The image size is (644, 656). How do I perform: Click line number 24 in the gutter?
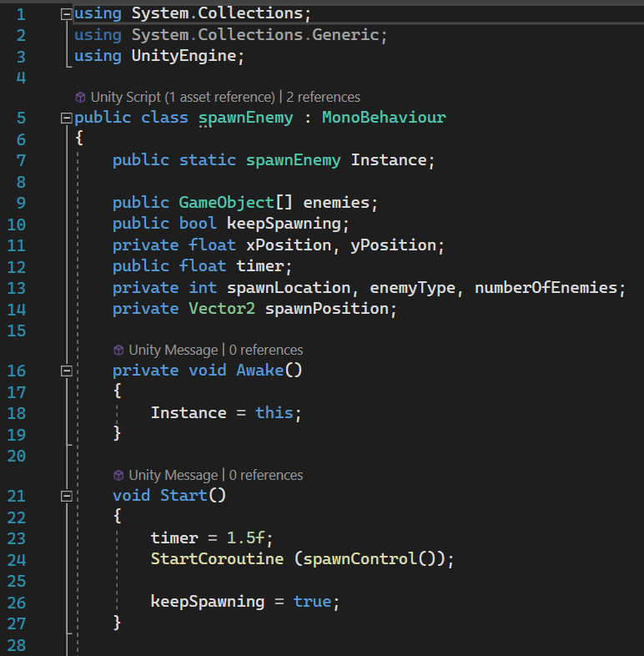point(20,560)
